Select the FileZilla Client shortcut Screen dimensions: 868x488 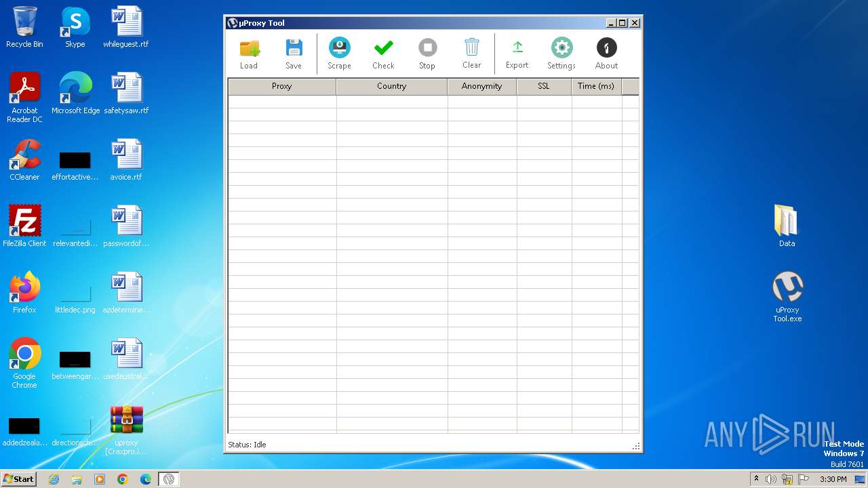[x=24, y=226]
